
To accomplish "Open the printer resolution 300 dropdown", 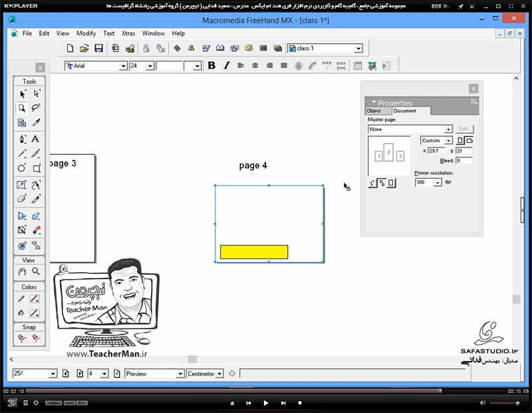I will coord(438,183).
